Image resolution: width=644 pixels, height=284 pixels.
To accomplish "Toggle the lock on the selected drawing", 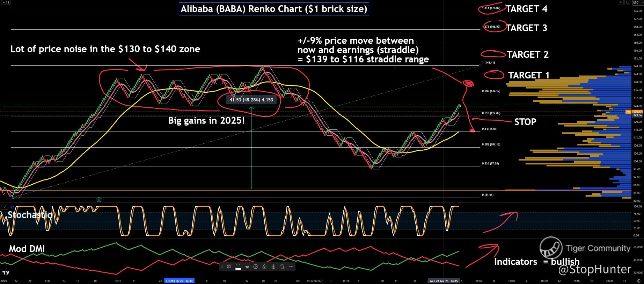I will tap(264, 267).
